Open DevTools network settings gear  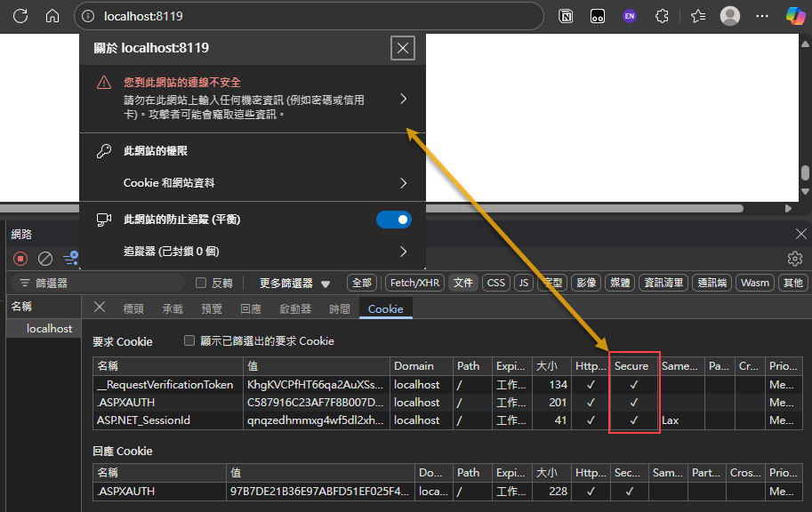(795, 259)
